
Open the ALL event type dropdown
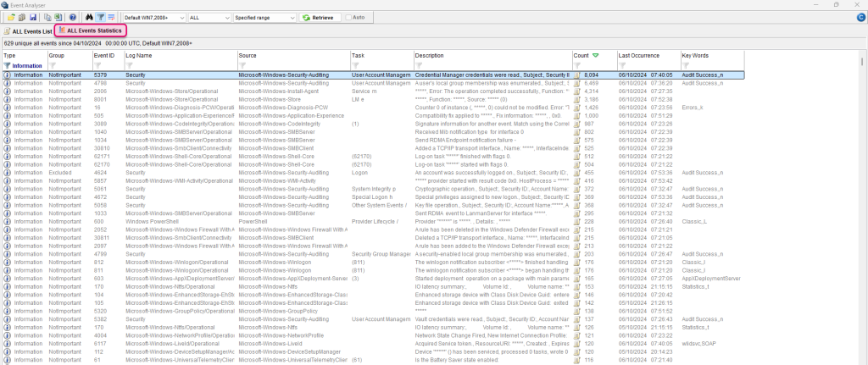(210, 18)
